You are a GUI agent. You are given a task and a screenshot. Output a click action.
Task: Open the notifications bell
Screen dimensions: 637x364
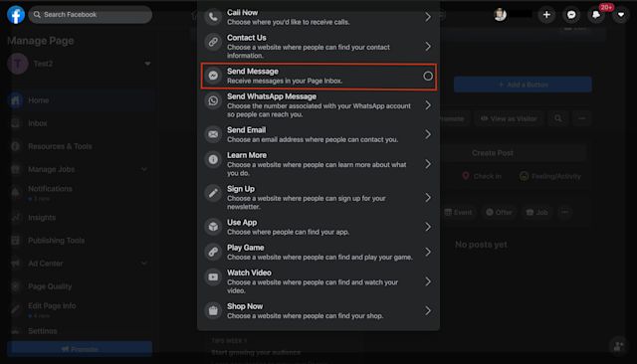(x=596, y=15)
